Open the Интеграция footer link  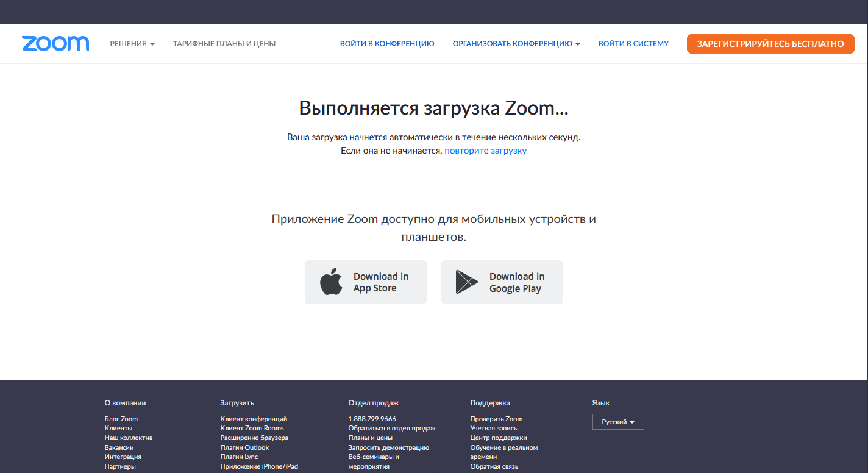123,457
